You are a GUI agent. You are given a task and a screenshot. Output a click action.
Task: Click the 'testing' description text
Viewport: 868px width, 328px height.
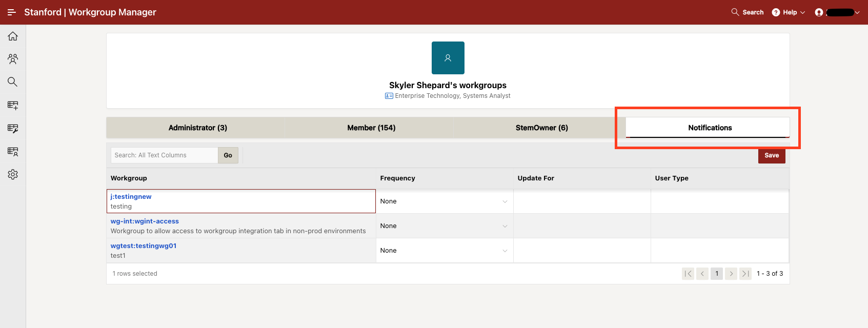[121, 207]
